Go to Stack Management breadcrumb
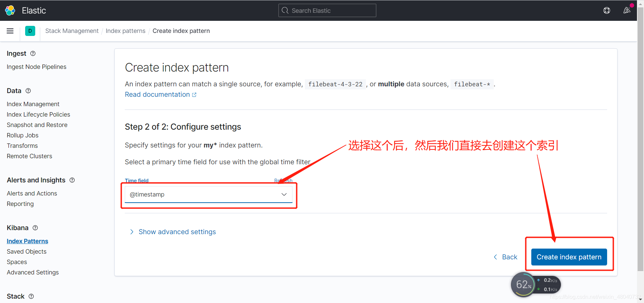Screen dimensions: 644x303 (72, 31)
